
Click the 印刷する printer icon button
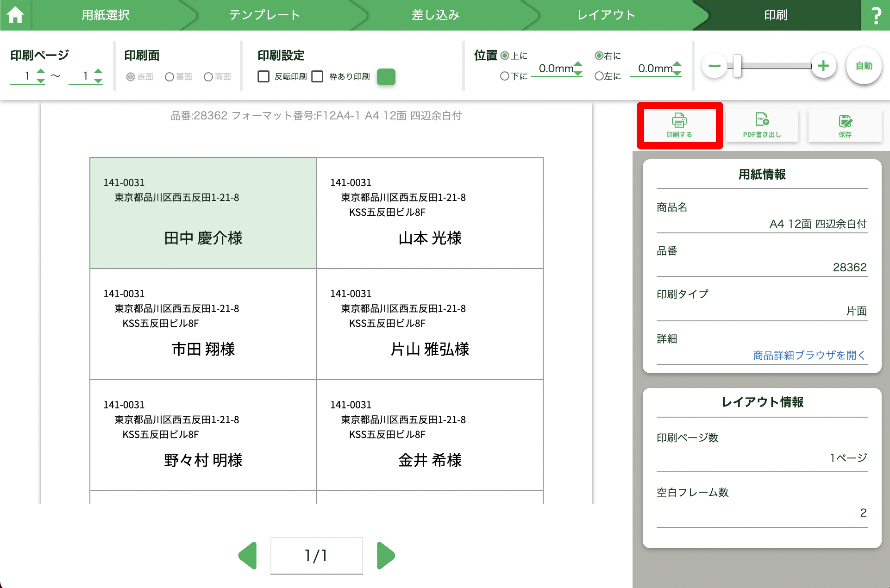(x=679, y=125)
